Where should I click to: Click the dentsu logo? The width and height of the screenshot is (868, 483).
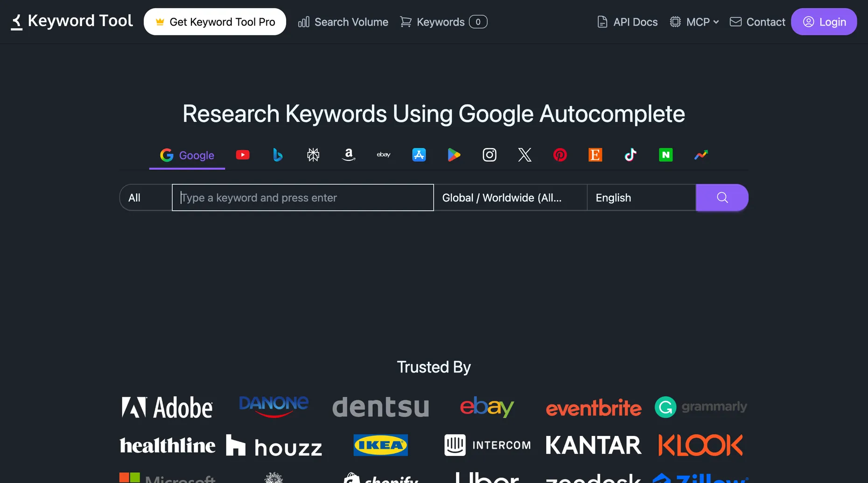[x=380, y=407]
